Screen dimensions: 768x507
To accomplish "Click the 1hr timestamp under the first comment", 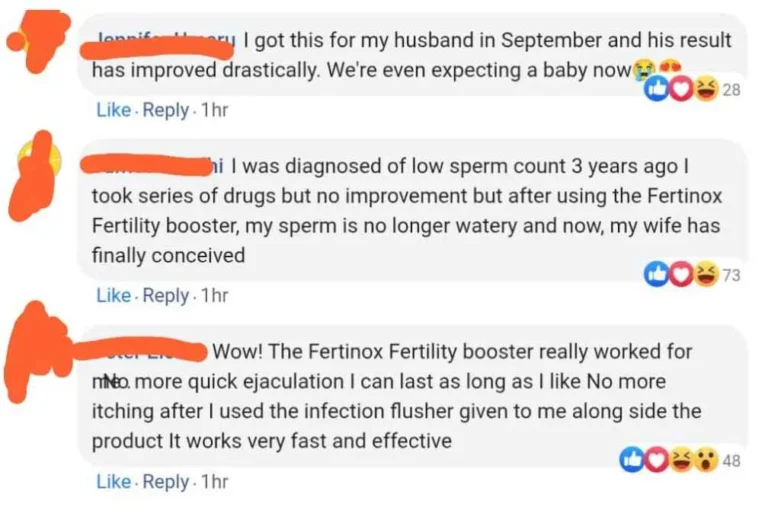I will [x=214, y=110].
